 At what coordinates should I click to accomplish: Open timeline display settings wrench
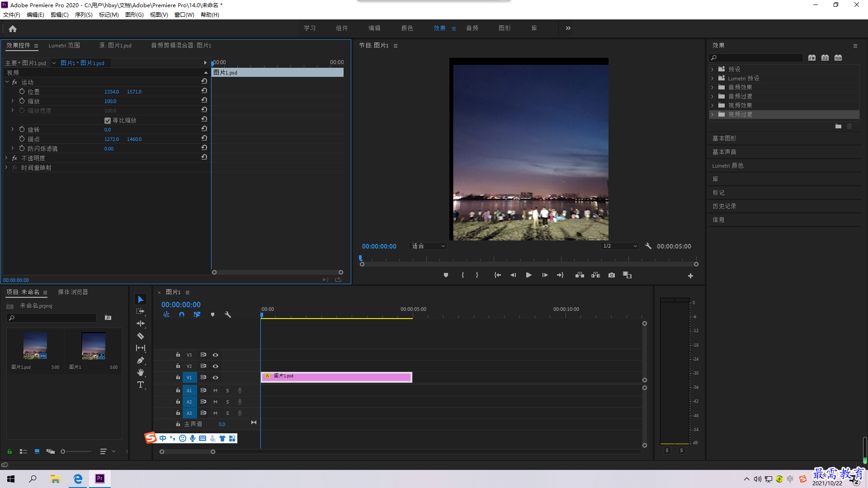click(228, 314)
